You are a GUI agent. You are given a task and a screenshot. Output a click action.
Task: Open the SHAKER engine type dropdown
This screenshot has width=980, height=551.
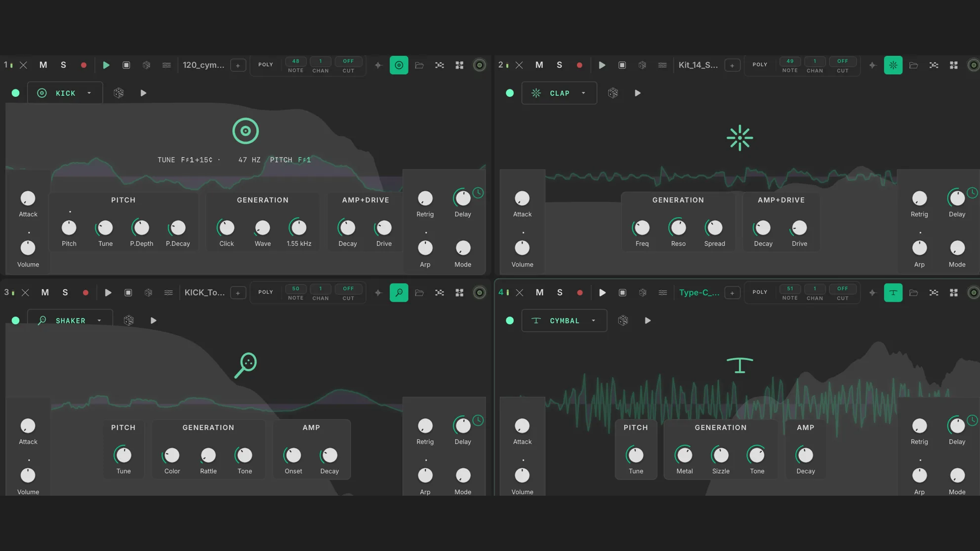point(70,320)
